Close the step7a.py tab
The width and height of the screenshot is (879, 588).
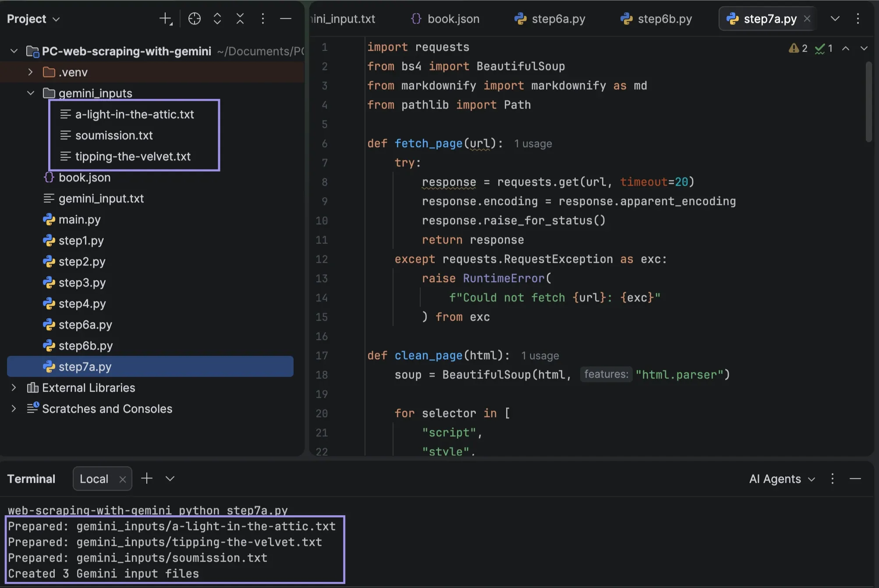[807, 19]
